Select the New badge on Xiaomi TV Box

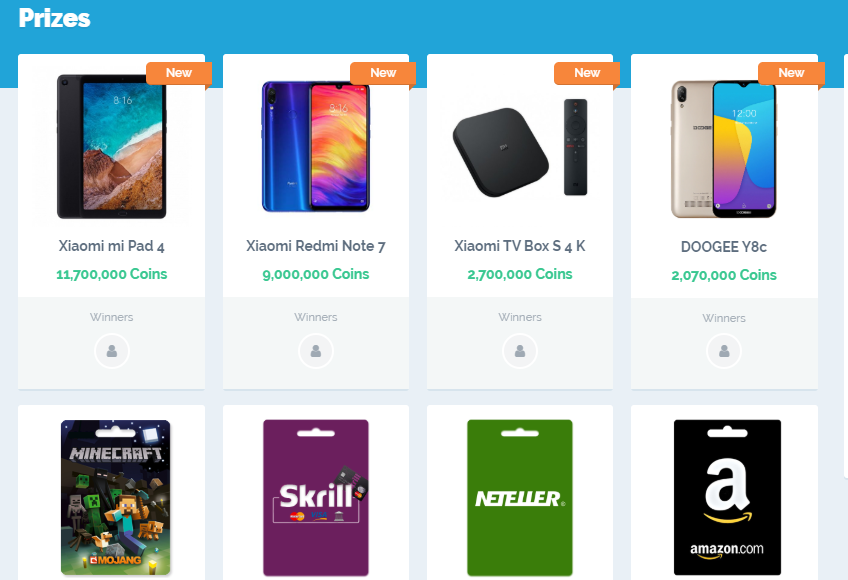coord(587,74)
